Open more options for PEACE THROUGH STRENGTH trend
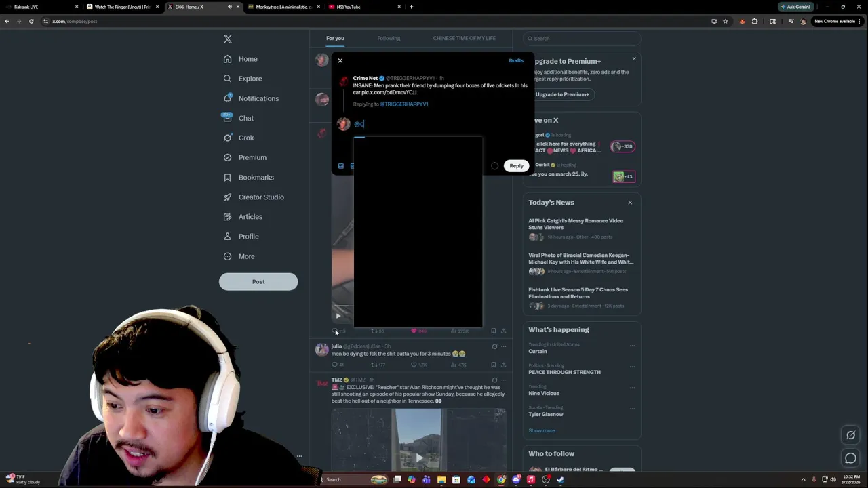The image size is (868, 488). point(632,367)
